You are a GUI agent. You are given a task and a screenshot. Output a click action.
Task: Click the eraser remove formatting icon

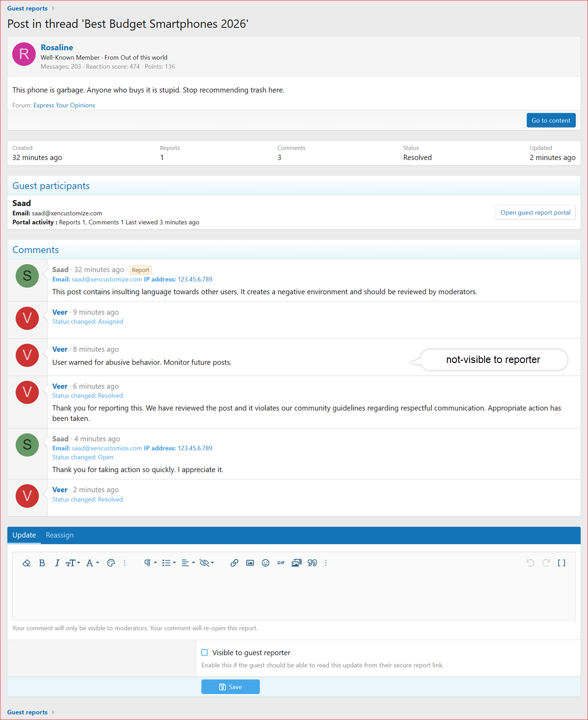[26, 563]
